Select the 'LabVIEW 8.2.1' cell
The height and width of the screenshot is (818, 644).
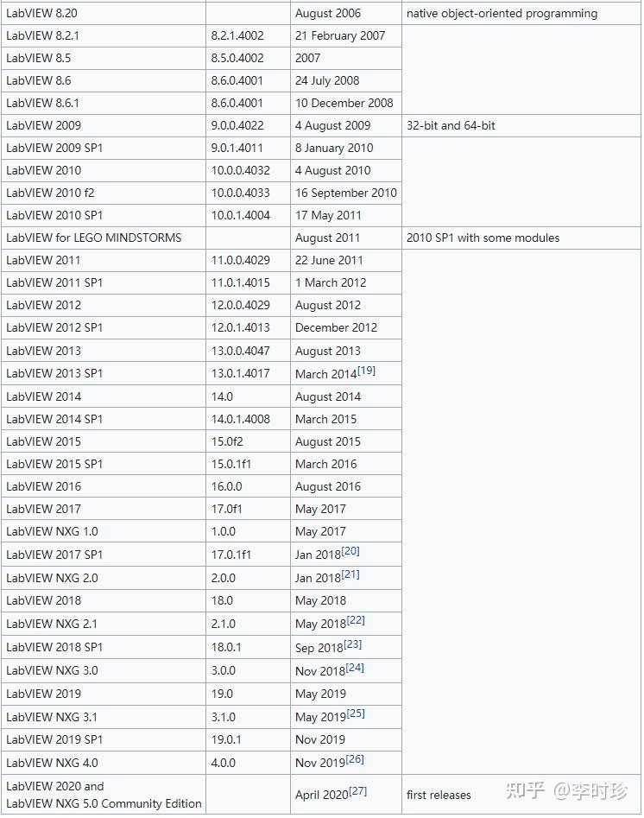point(104,35)
